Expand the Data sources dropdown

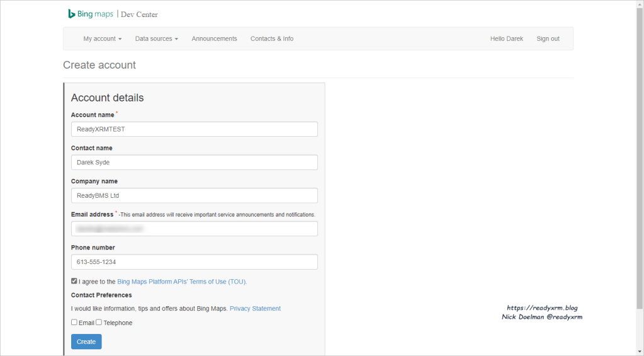156,38
